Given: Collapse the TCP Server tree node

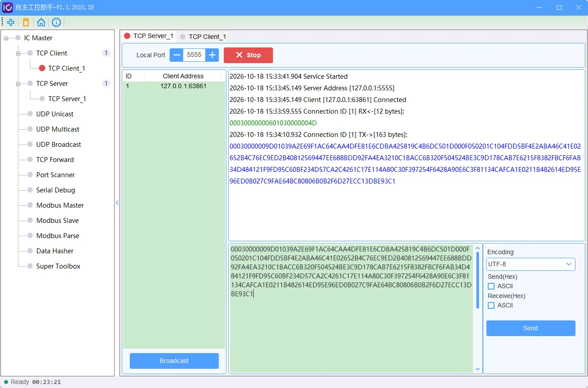Looking at the screenshot, I should [x=18, y=84].
